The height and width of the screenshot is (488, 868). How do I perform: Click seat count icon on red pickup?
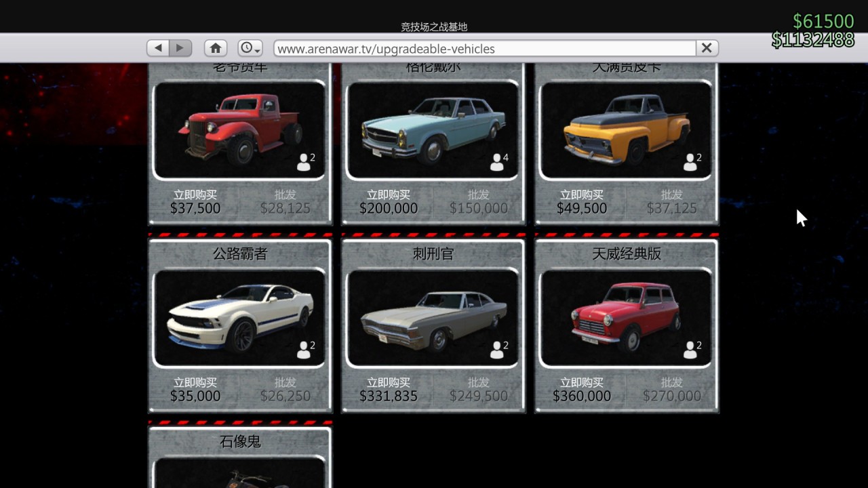pos(306,162)
